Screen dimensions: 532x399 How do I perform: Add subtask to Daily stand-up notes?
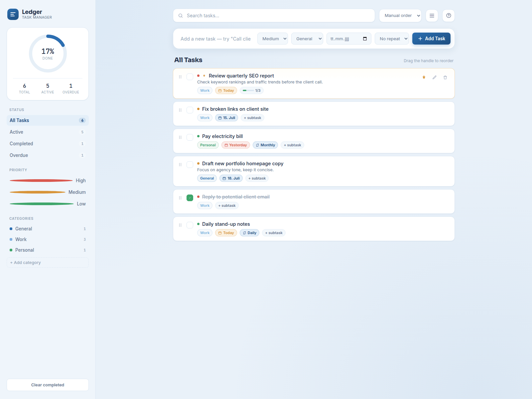pyautogui.click(x=274, y=233)
